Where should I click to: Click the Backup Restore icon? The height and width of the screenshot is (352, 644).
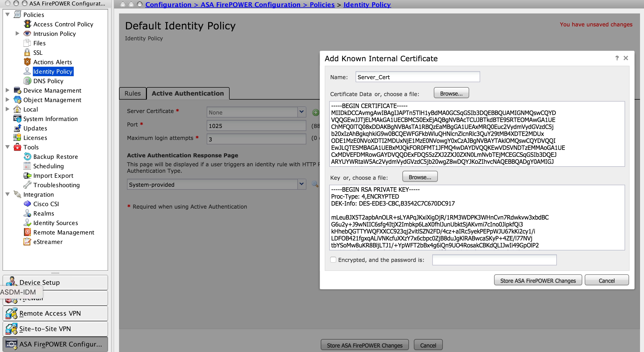tap(27, 156)
